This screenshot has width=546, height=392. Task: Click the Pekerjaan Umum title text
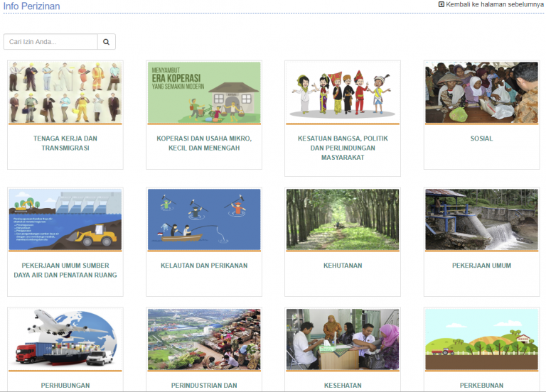coord(481,266)
